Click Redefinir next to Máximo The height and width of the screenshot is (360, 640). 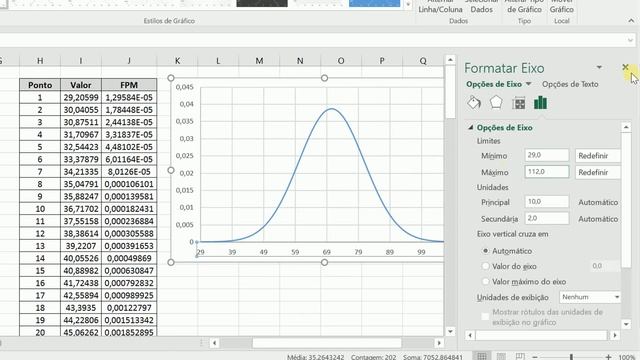tap(597, 172)
